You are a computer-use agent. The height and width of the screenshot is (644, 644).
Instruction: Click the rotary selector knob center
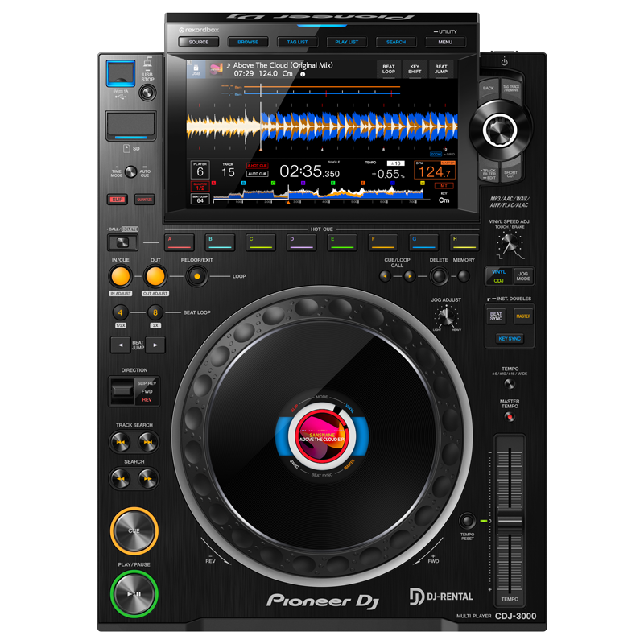pyautogui.click(x=499, y=130)
